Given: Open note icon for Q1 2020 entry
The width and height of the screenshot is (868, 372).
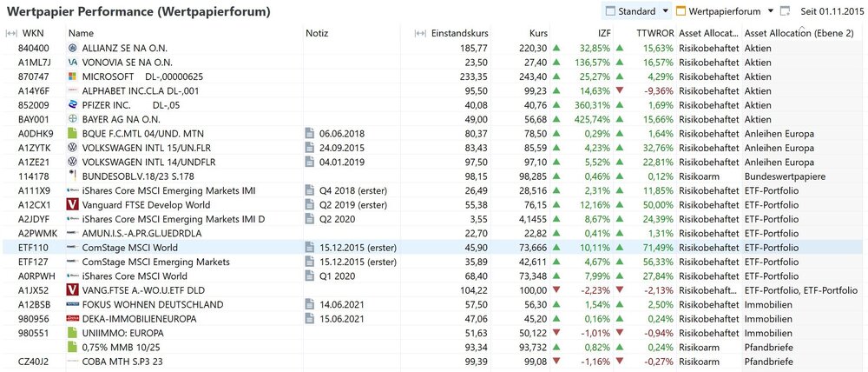Looking at the screenshot, I should tap(310, 276).
